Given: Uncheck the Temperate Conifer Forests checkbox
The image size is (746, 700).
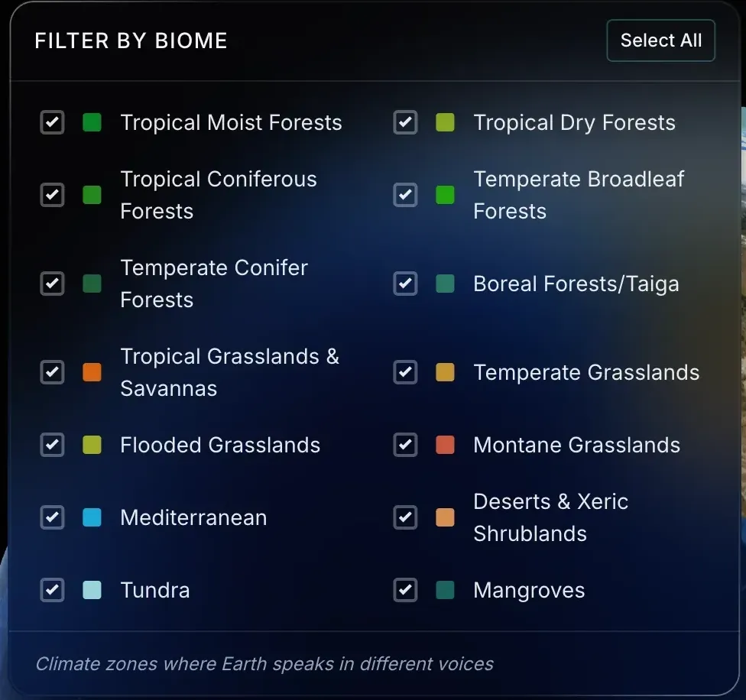Looking at the screenshot, I should pyautogui.click(x=52, y=284).
